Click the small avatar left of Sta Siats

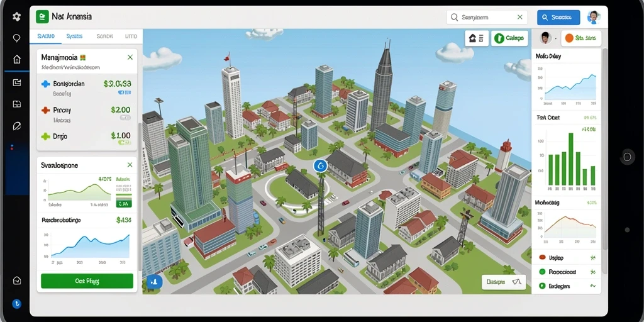[x=545, y=38]
